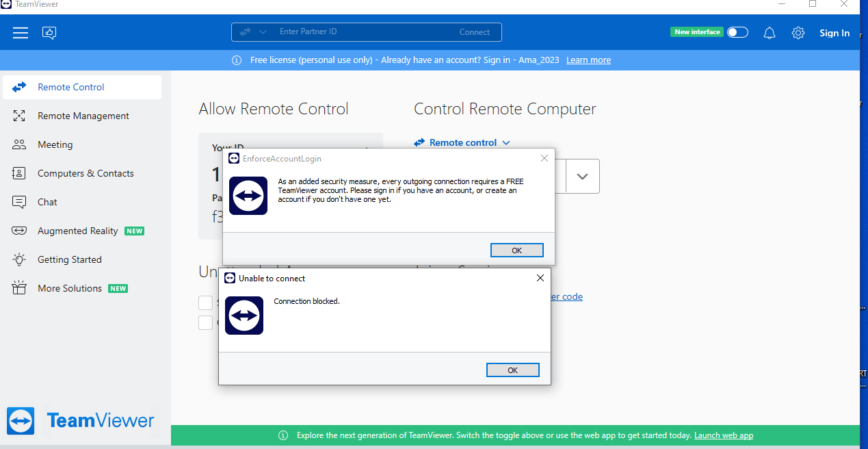Image resolution: width=868 pixels, height=449 pixels.
Task: Click the Allow Remote Control heading
Action: click(x=274, y=109)
